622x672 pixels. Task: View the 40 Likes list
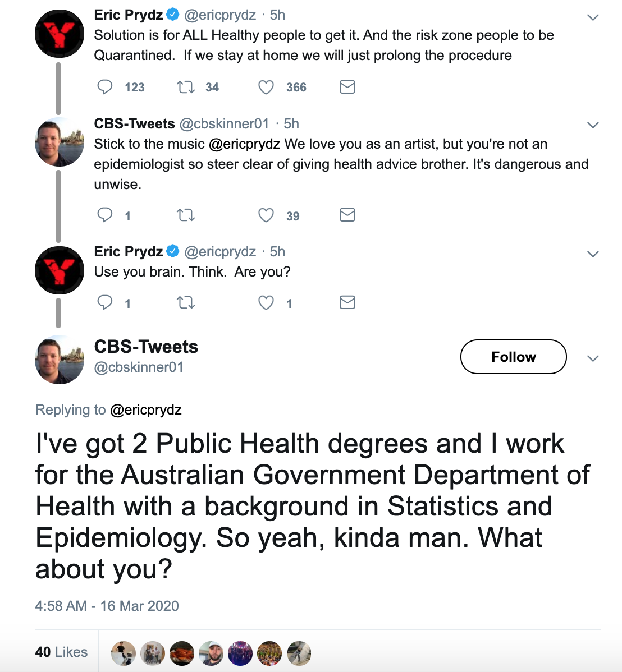(x=61, y=652)
